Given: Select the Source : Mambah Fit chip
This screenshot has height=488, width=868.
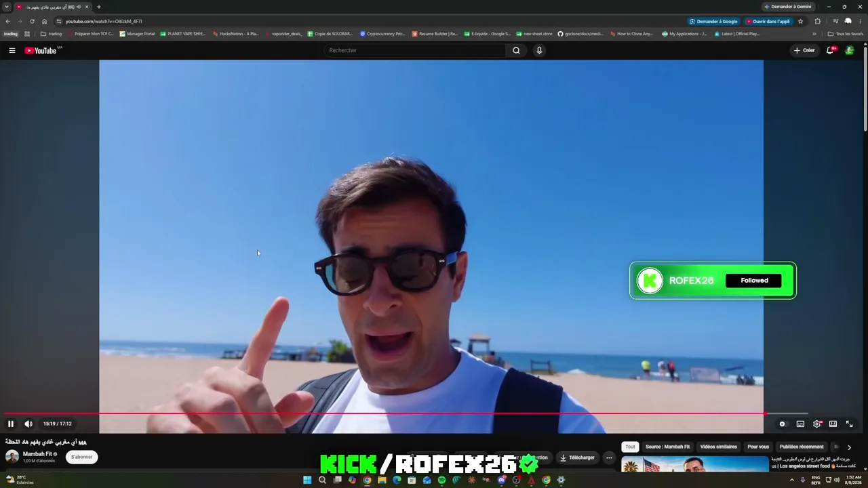Looking at the screenshot, I should click(x=667, y=447).
